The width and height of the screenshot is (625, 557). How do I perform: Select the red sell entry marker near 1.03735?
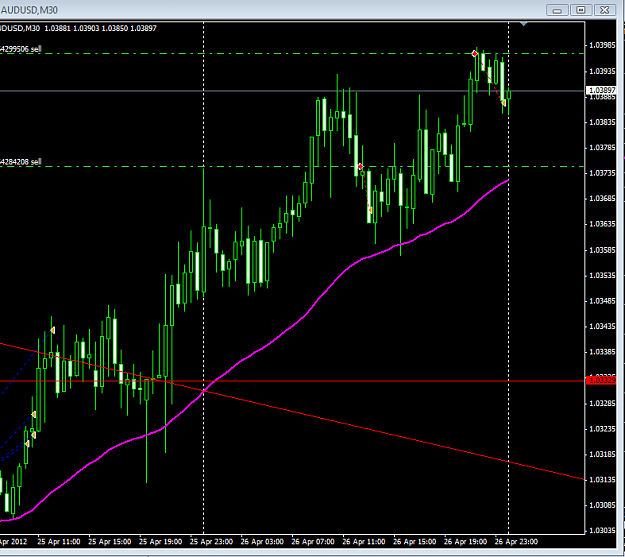point(360,166)
